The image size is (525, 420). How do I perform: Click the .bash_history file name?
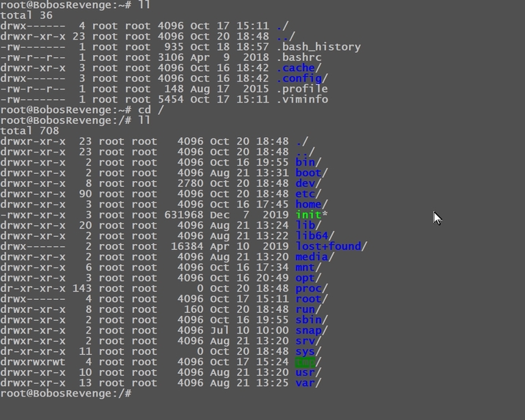tap(318, 47)
